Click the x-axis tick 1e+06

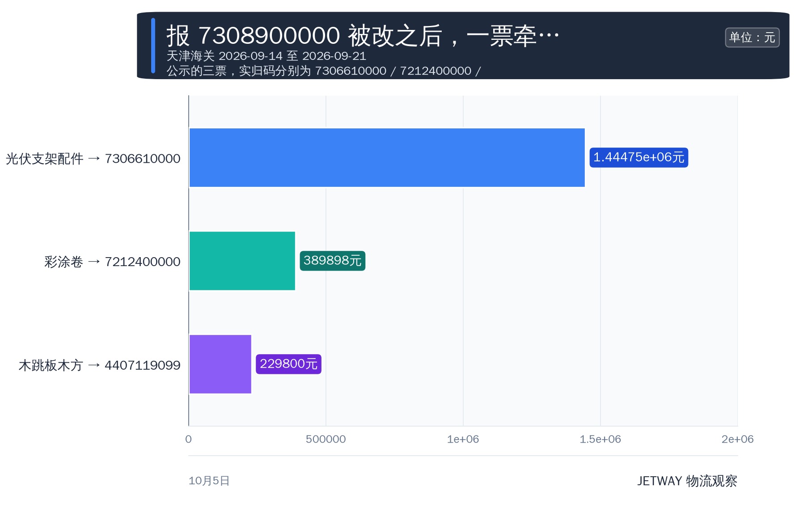[463, 439]
